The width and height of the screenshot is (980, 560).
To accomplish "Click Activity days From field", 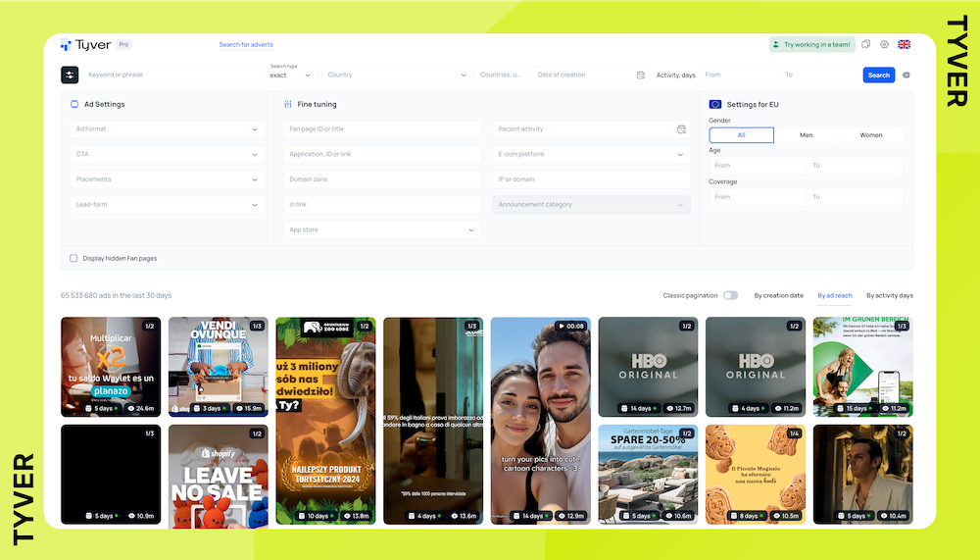I will [739, 76].
